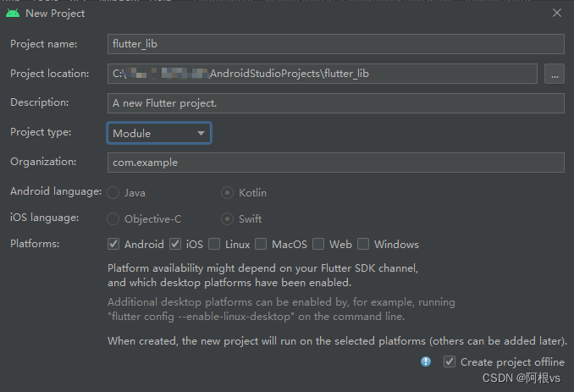The height and width of the screenshot is (392, 574).
Task: Open the browse button for project location
Action: 555,74
